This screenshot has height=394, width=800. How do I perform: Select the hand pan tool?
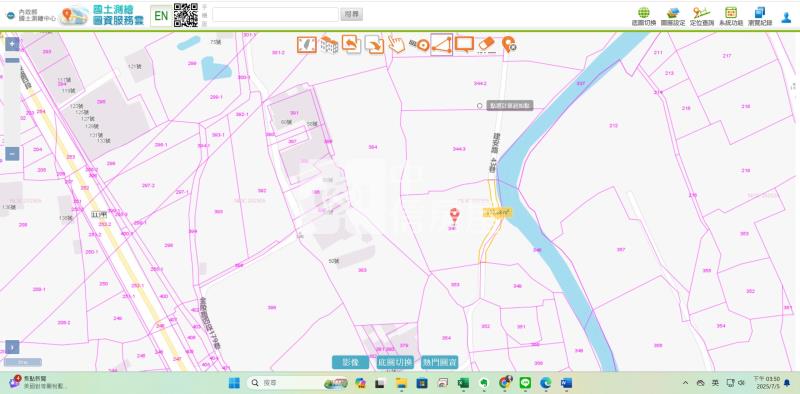(x=396, y=44)
